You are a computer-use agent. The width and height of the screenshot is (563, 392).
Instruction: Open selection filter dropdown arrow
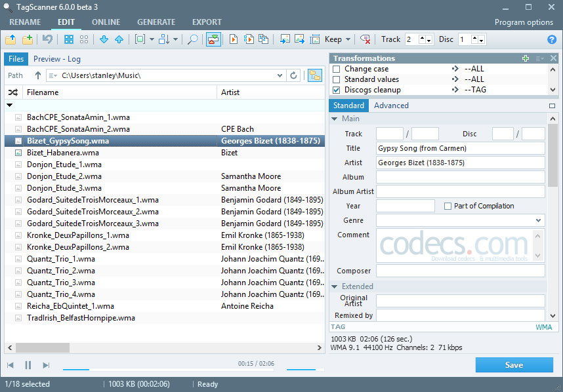[x=152, y=39]
